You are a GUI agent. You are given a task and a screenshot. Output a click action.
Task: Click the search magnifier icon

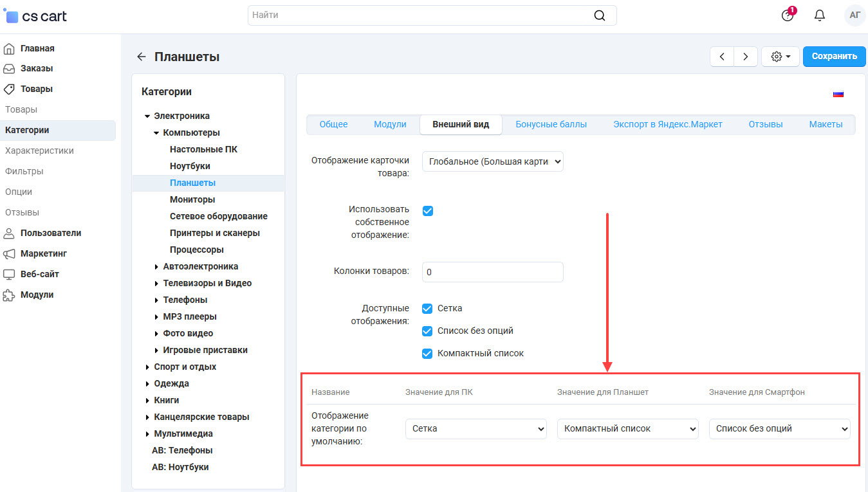(x=599, y=15)
